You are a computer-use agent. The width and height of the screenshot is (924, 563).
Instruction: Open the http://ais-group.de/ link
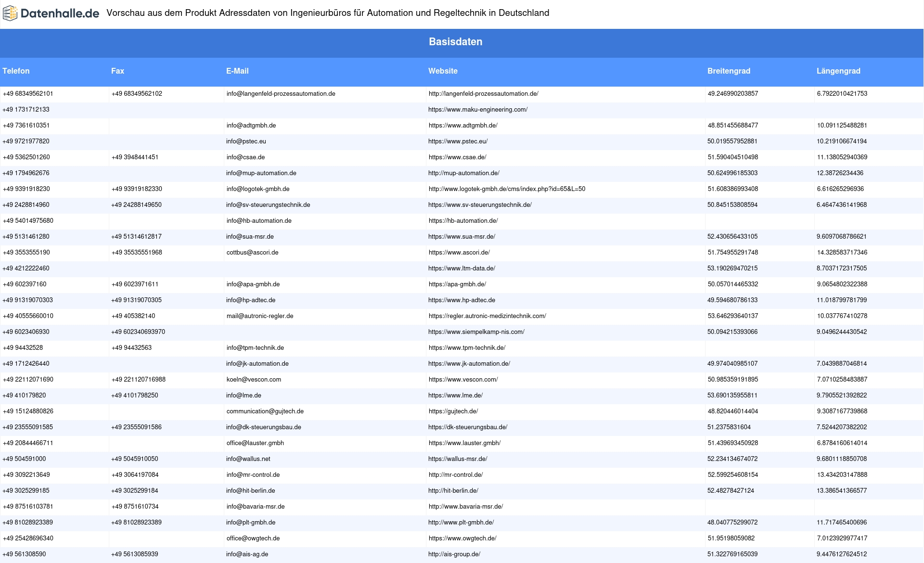[x=454, y=554]
